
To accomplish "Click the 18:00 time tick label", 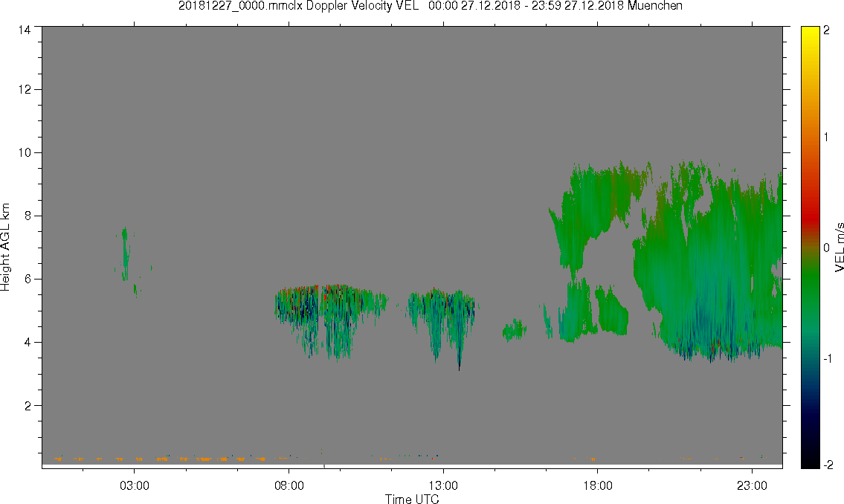I will (597, 485).
